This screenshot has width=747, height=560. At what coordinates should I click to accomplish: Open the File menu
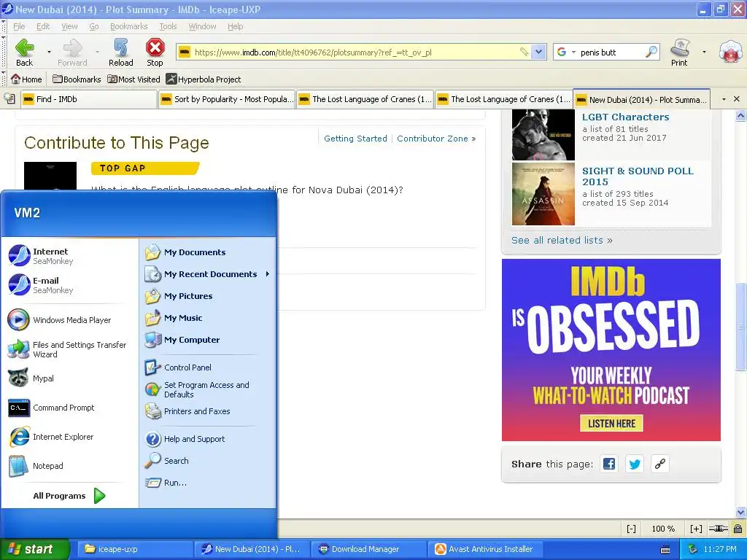click(x=19, y=26)
